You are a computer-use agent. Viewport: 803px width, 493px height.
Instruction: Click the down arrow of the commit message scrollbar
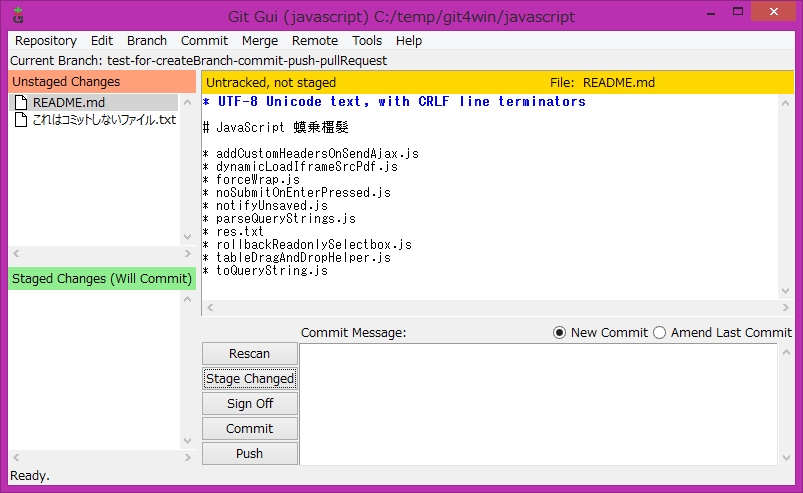(787, 458)
